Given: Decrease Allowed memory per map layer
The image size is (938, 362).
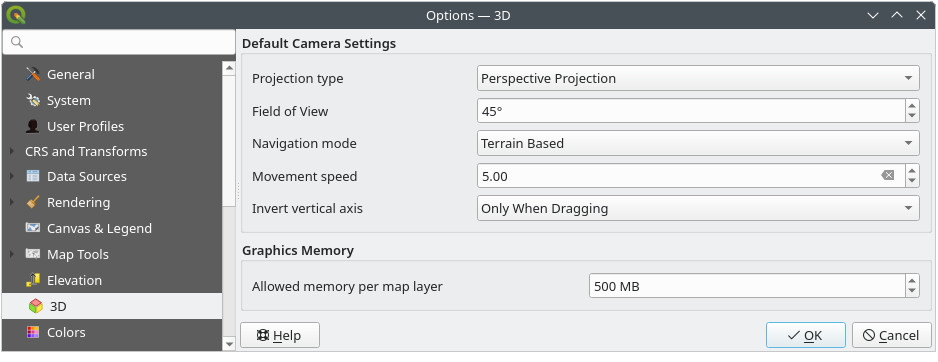Looking at the screenshot, I should [912, 292].
